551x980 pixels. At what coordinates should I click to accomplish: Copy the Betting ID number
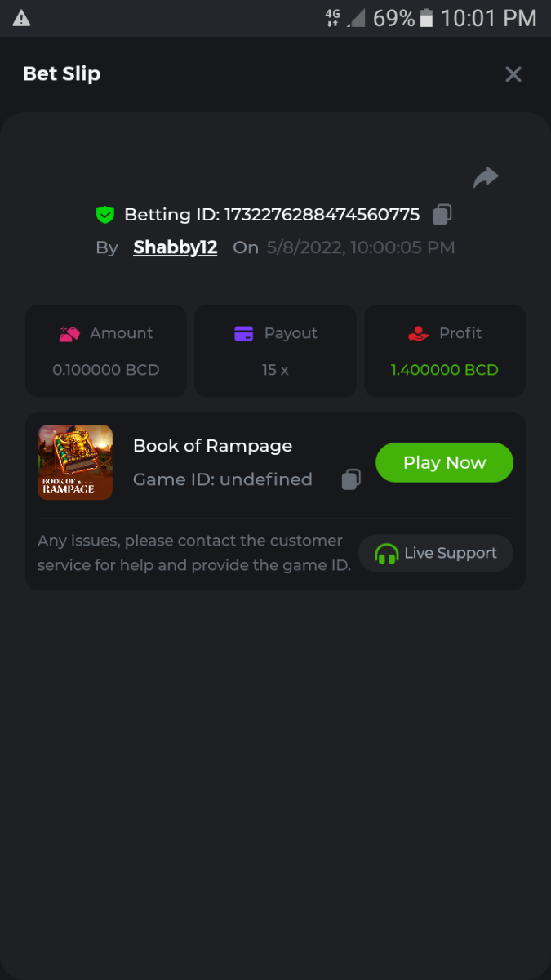click(x=442, y=214)
